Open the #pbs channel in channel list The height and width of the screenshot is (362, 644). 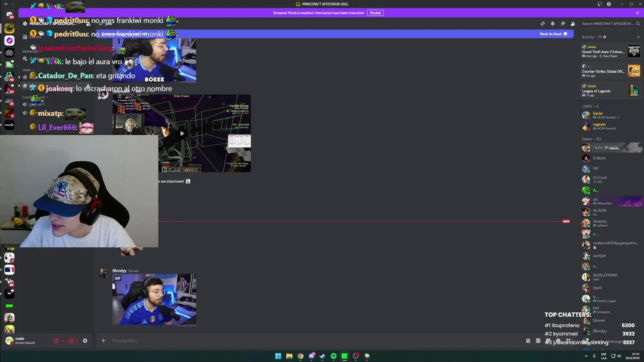(33, 86)
